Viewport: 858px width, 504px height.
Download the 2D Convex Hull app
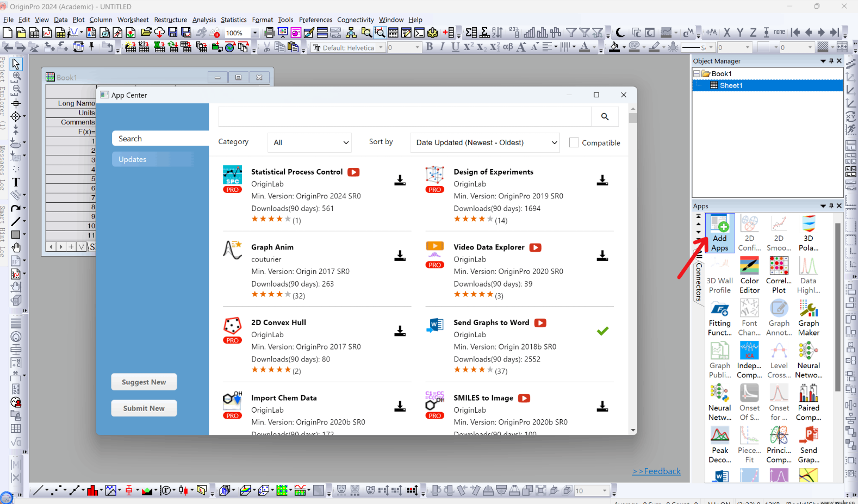point(400,331)
